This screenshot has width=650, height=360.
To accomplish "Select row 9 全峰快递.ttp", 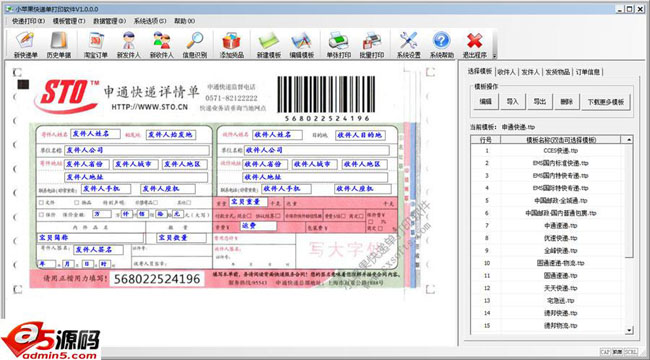I will [x=547, y=251].
